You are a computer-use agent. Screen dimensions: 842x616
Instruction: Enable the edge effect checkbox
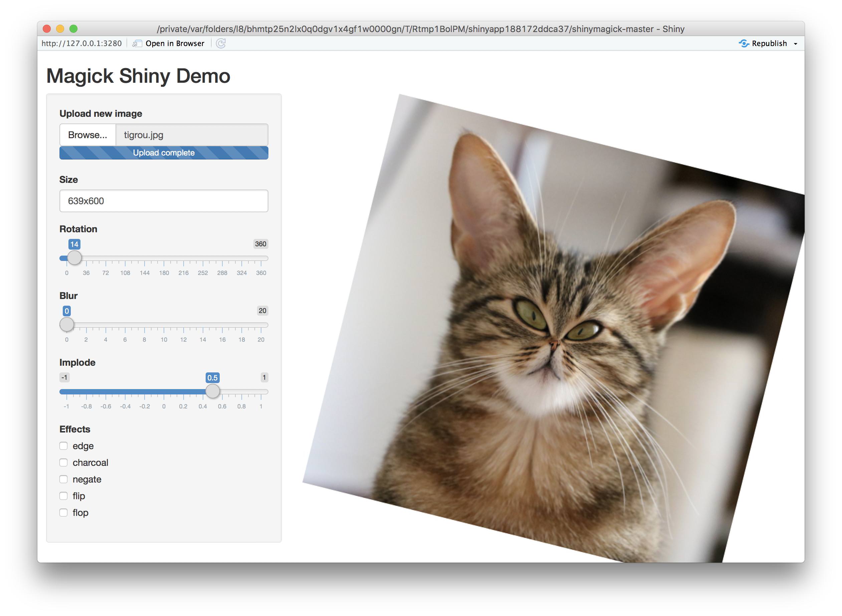[x=63, y=446]
